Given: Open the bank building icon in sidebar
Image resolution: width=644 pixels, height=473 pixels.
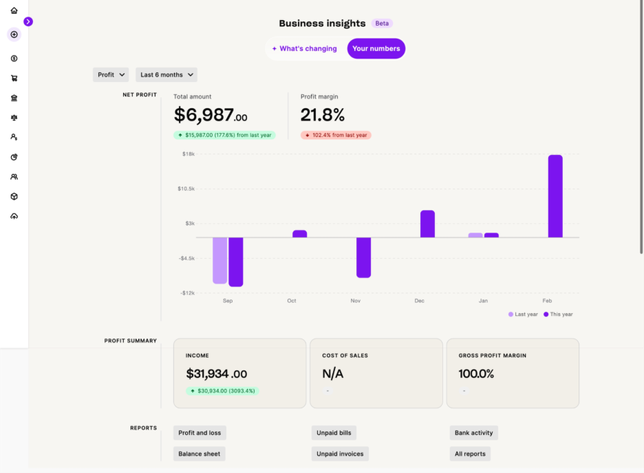Looking at the screenshot, I should pyautogui.click(x=14, y=98).
